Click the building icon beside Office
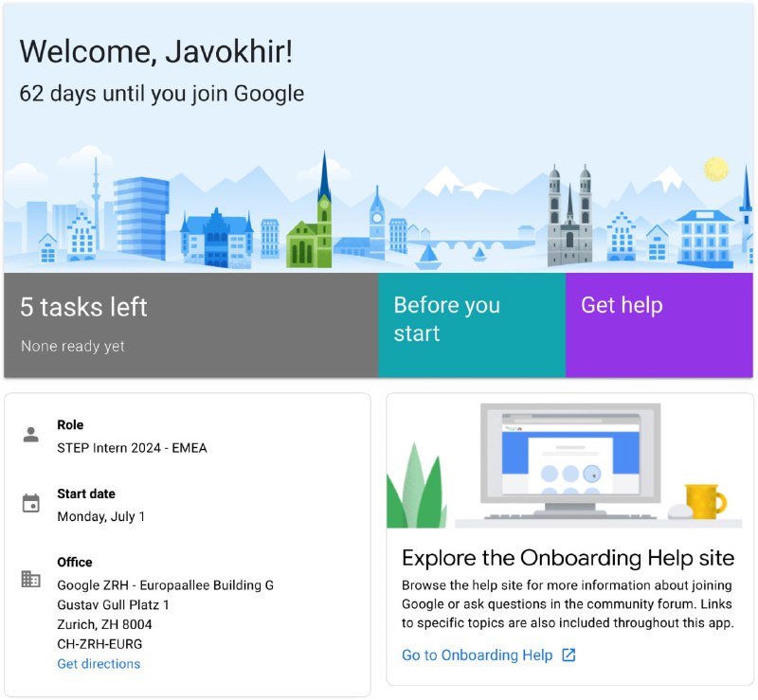The image size is (758, 700). click(30, 579)
